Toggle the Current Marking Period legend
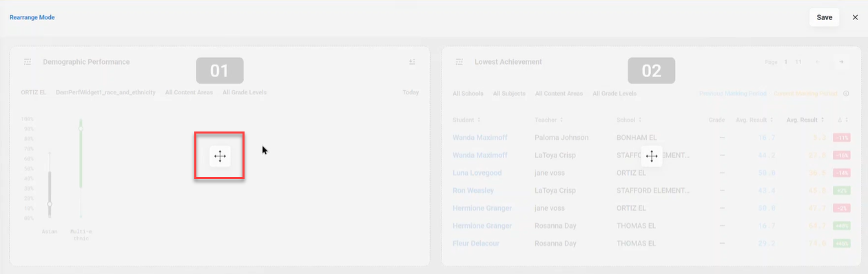Screen dimensions: 868x274 [x=806, y=93]
